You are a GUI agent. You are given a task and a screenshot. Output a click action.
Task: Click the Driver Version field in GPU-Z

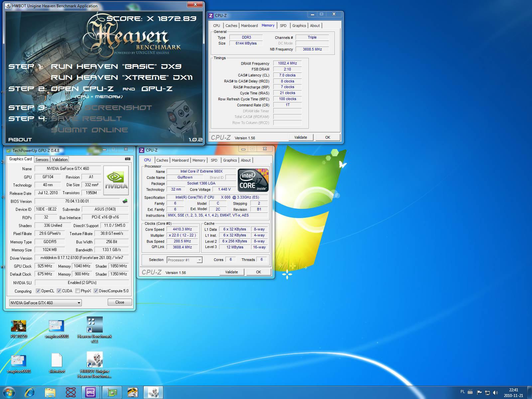point(82,258)
